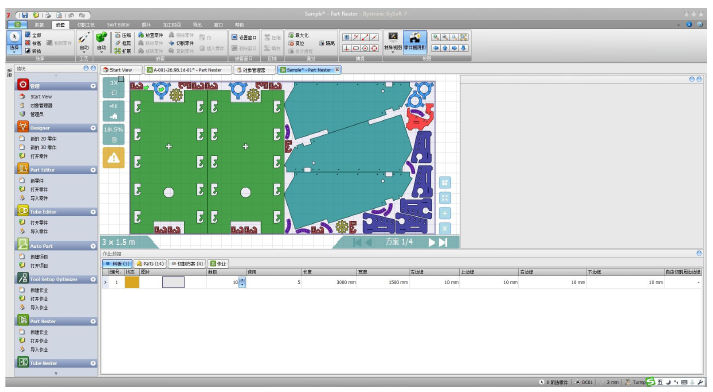Collapse the Designer sidebar section
Screen dimensions: 713x392
point(93,128)
